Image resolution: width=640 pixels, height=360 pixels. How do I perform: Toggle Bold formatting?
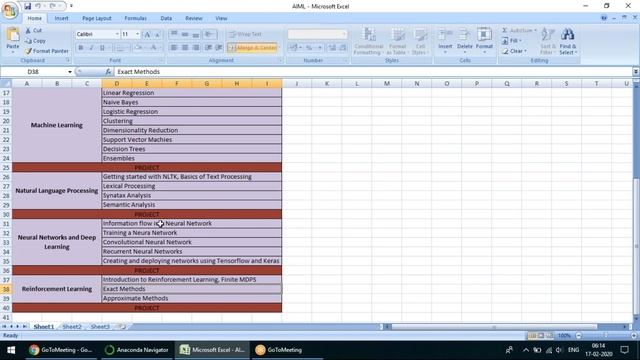(x=81, y=48)
